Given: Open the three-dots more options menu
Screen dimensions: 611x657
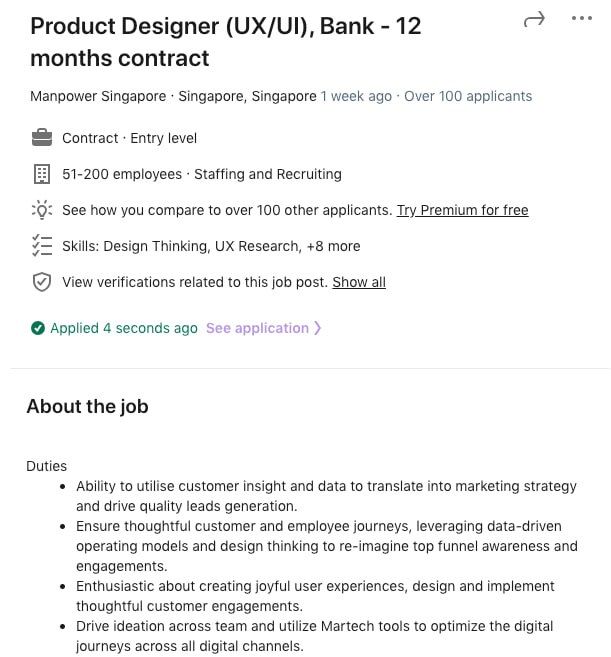Looking at the screenshot, I should click(x=581, y=19).
